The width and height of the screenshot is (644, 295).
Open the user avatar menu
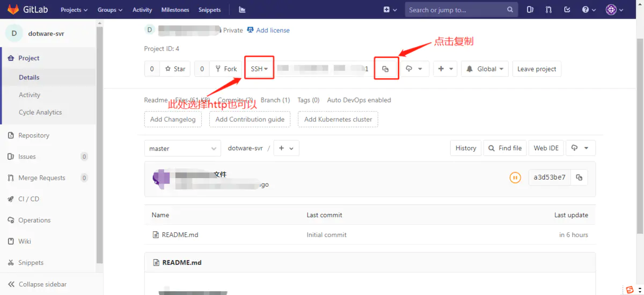pyautogui.click(x=614, y=10)
